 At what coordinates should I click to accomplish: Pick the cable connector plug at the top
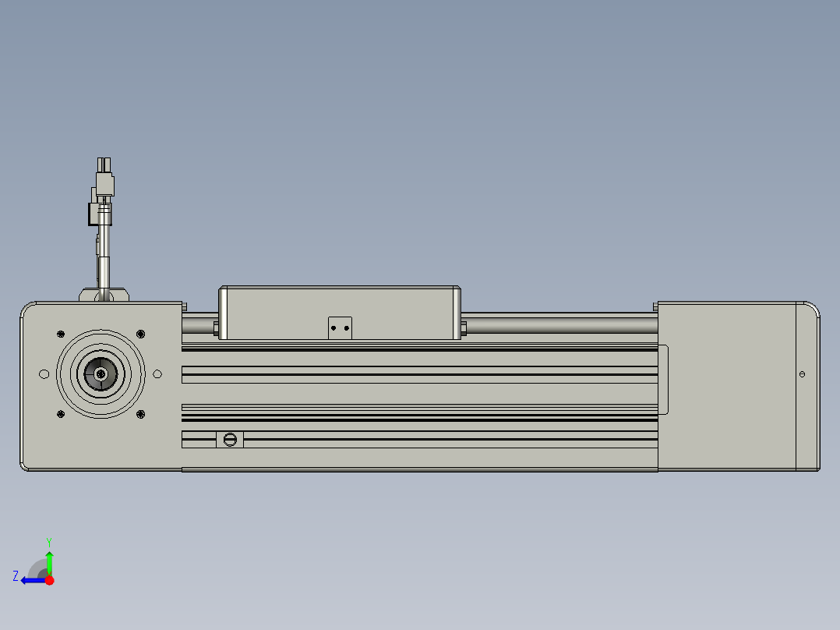point(105,177)
